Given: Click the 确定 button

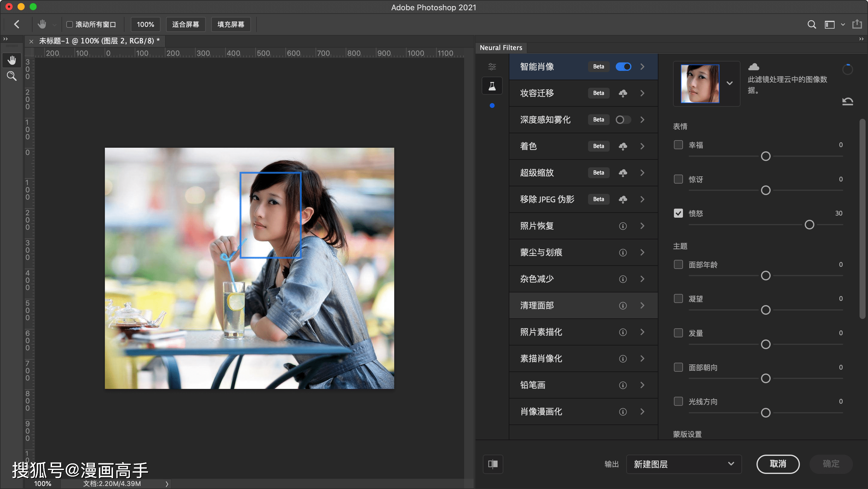Looking at the screenshot, I should [831, 464].
